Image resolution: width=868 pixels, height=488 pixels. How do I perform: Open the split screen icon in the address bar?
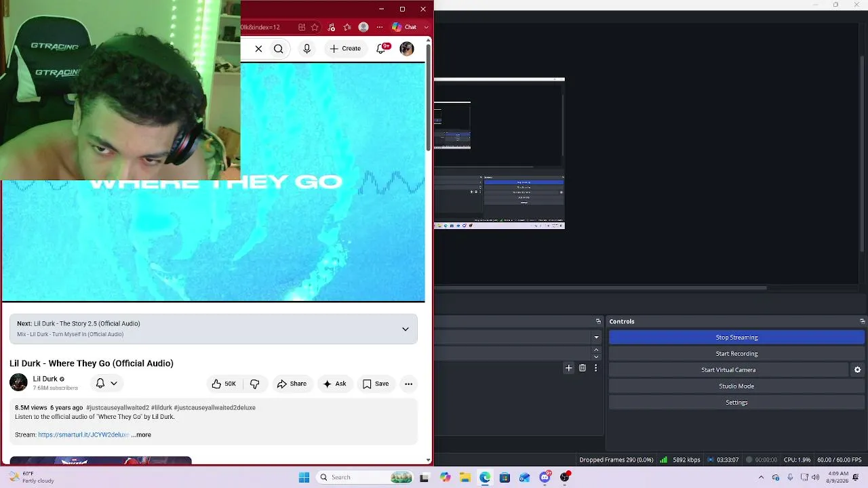click(x=302, y=27)
